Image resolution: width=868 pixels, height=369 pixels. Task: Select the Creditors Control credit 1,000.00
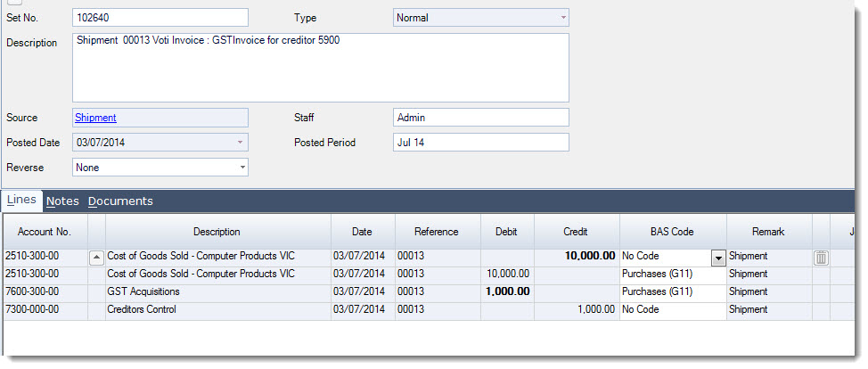pyautogui.click(x=577, y=311)
